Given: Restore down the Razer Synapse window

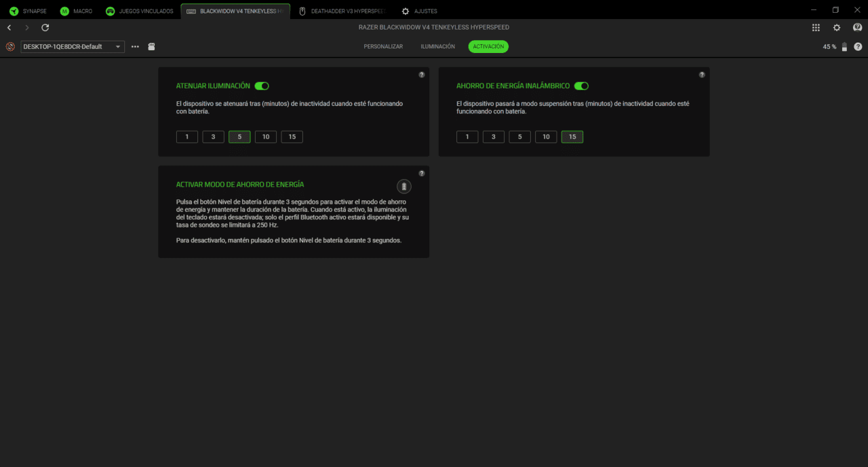Looking at the screenshot, I should pos(835,10).
